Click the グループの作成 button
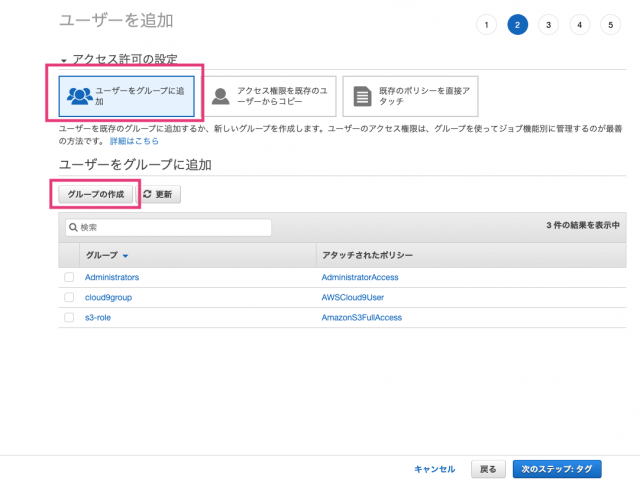The width and height of the screenshot is (640, 480). tap(96, 194)
